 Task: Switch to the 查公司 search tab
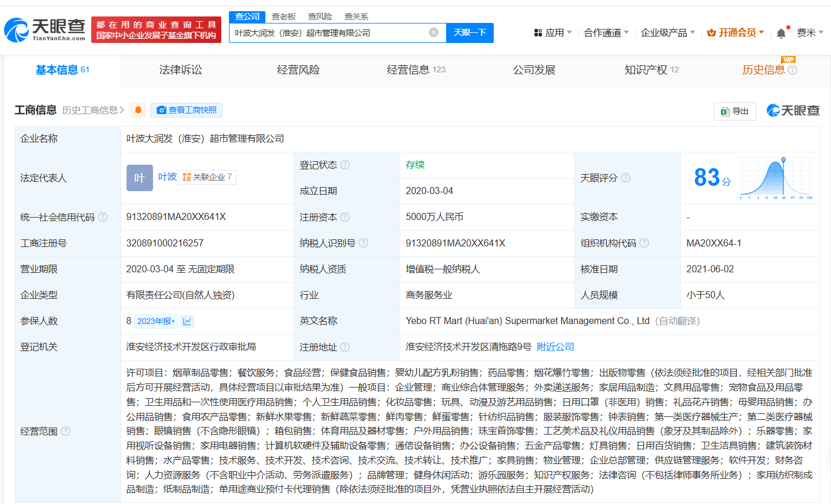pos(247,16)
